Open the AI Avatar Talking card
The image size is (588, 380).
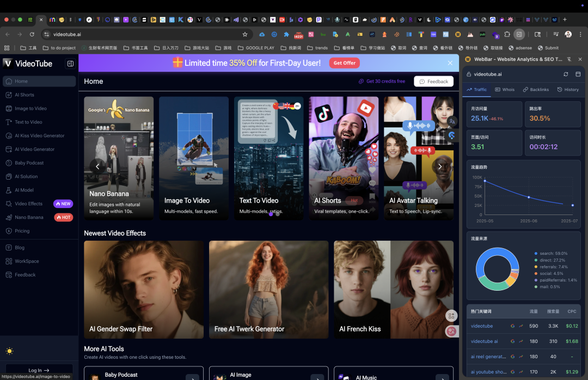(x=419, y=158)
